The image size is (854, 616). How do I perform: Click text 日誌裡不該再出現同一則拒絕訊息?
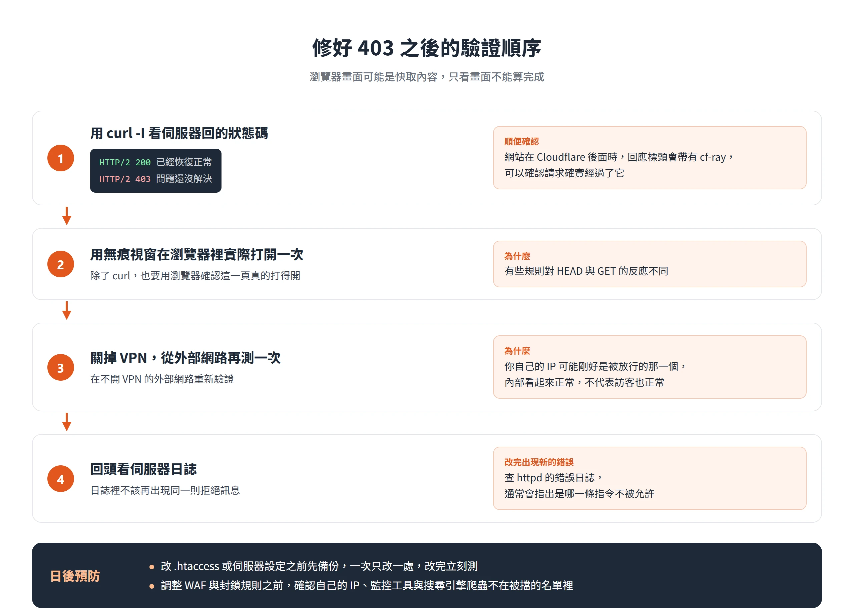tap(165, 490)
